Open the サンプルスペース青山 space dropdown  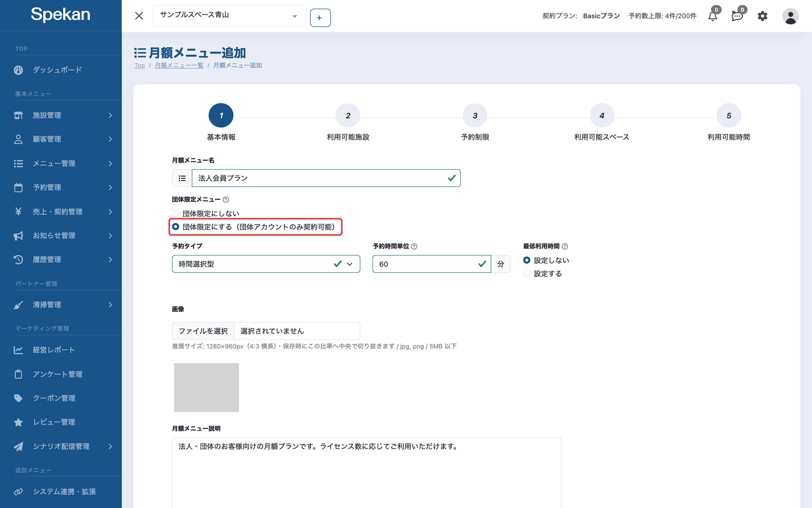pos(229,16)
